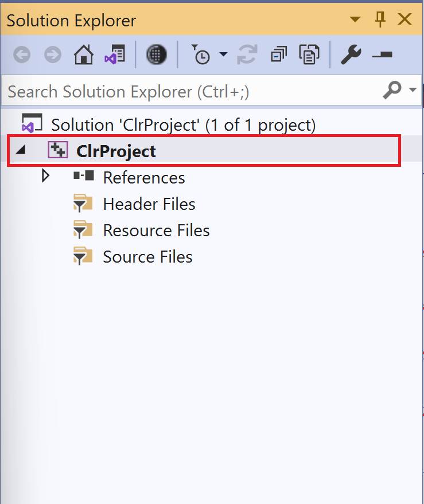The image size is (424, 504).
Task: Collapse the ClrProject node
Action: click(21, 151)
